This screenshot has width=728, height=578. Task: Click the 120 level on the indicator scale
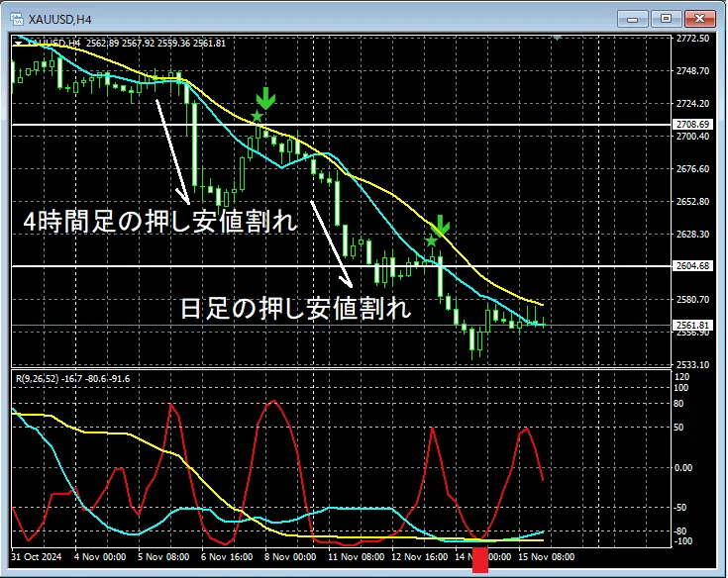(x=681, y=377)
